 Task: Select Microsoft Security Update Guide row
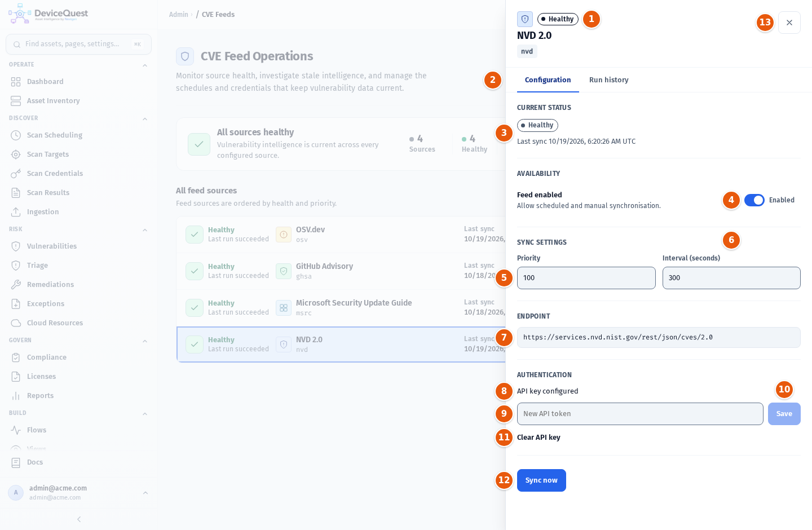click(341, 308)
